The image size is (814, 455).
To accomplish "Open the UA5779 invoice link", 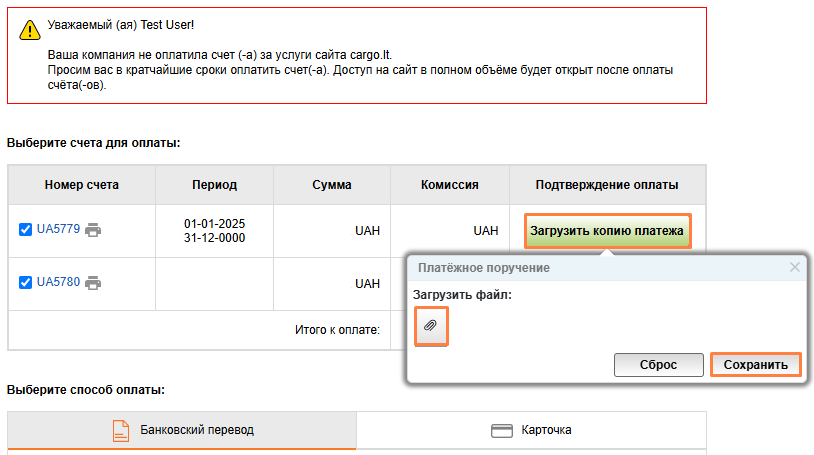I will tap(57, 230).
